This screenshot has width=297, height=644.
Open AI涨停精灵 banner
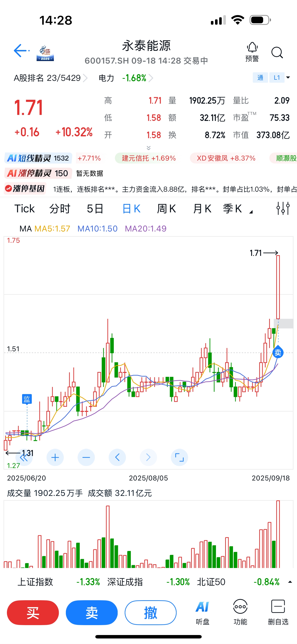point(38,173)
